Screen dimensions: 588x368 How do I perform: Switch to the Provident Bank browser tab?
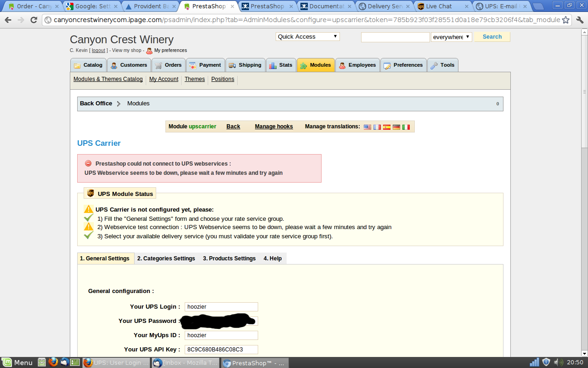(x=151, y=6)
